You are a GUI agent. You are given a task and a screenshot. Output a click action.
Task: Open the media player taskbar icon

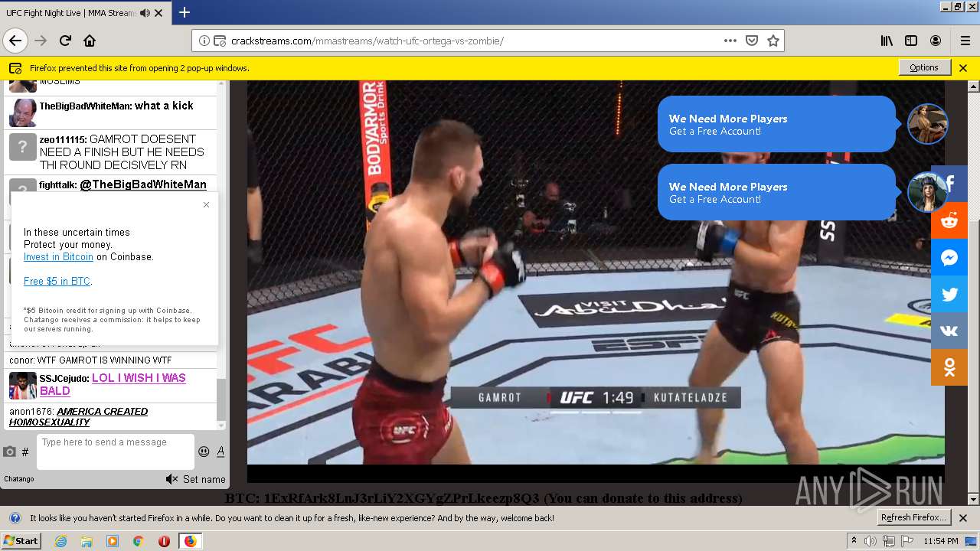pos(113,541)
